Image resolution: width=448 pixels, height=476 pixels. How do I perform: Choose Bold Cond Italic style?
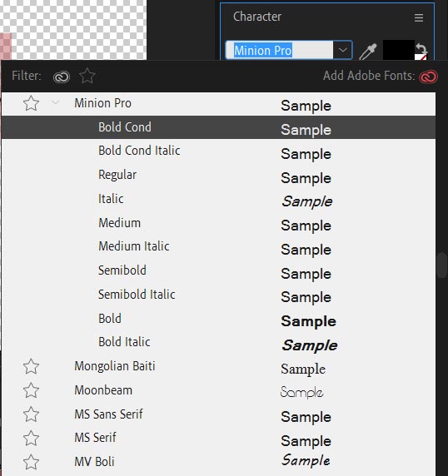coord(218,151)
